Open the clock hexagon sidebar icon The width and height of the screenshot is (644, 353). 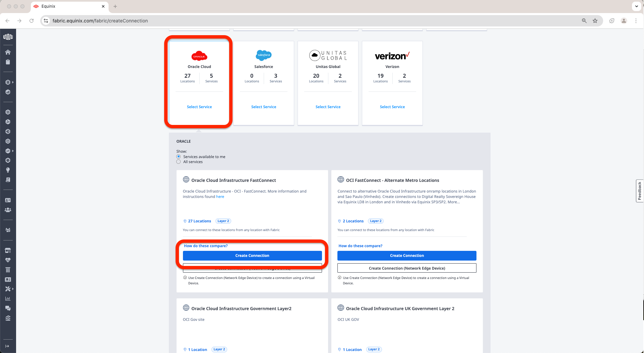pyautogui.click(x=8, y=160)
